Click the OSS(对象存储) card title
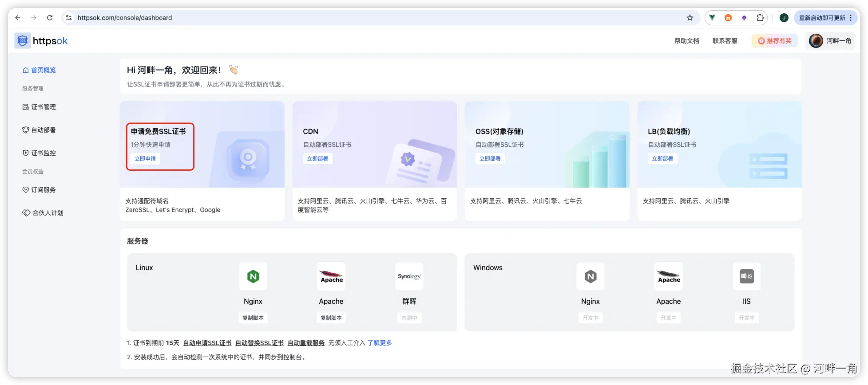 (499, 131)
